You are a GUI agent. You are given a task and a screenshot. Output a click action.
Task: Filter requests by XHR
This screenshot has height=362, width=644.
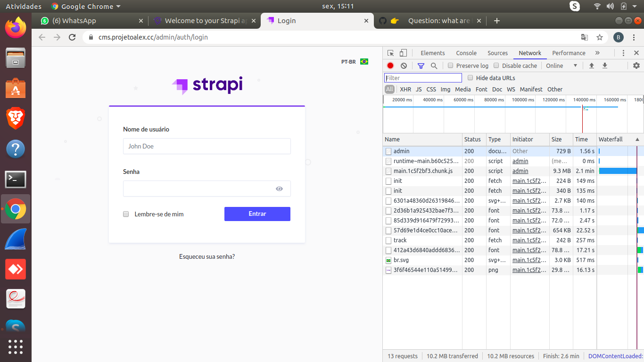pos(405,89)
